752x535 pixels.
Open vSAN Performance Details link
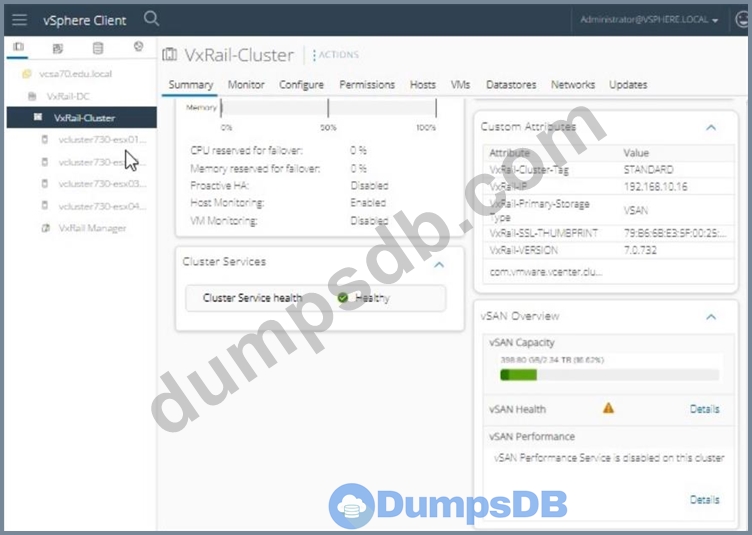[704, 499]
